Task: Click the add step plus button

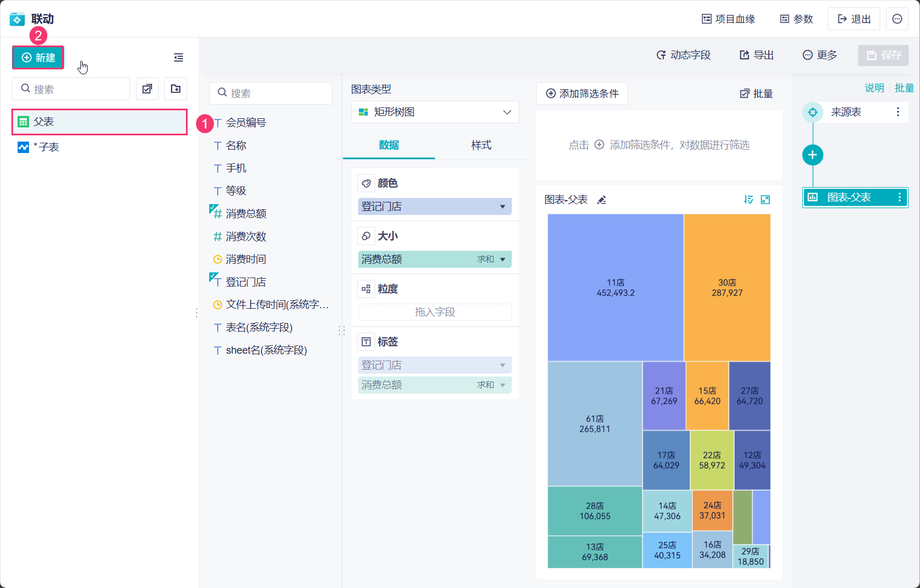Action: tap(813, 155)
